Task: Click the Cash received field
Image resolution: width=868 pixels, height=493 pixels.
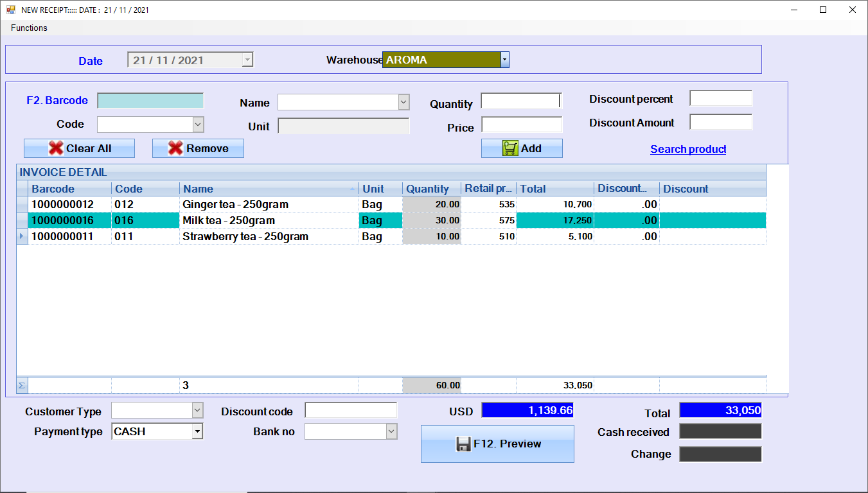Action: (720, 431)
